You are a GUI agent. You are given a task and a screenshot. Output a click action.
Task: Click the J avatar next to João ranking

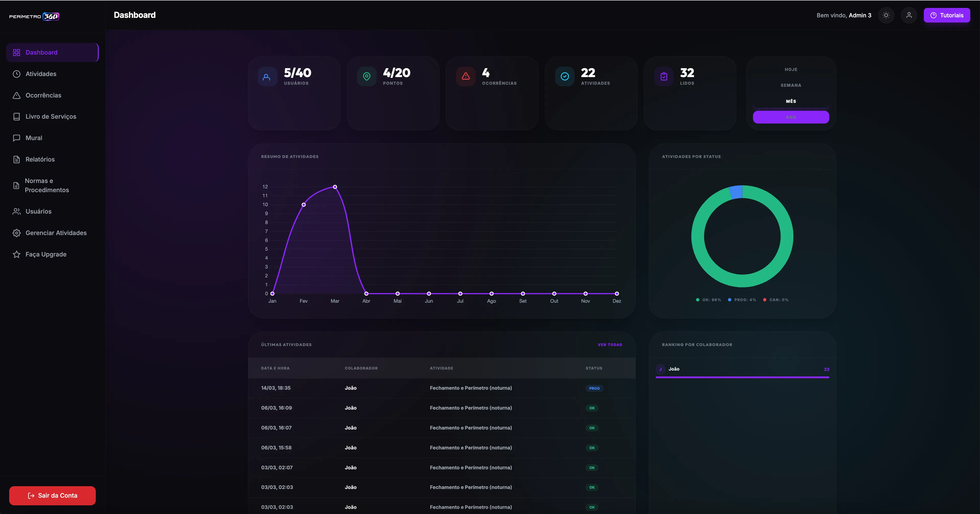pos(660,369)
